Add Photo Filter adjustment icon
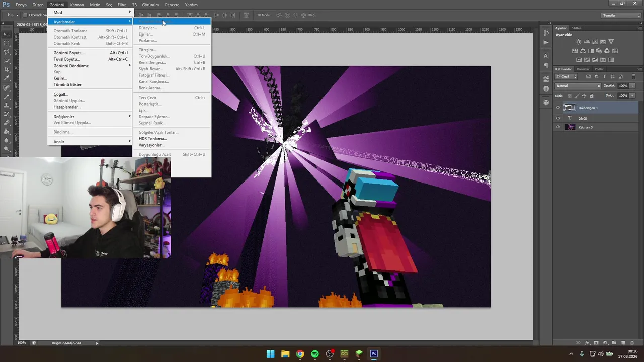 (599, 51)
